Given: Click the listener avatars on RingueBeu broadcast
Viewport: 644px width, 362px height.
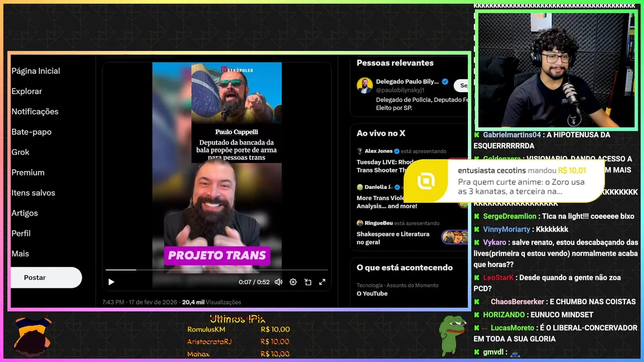Looking at the screenshot, I should 455,237.
